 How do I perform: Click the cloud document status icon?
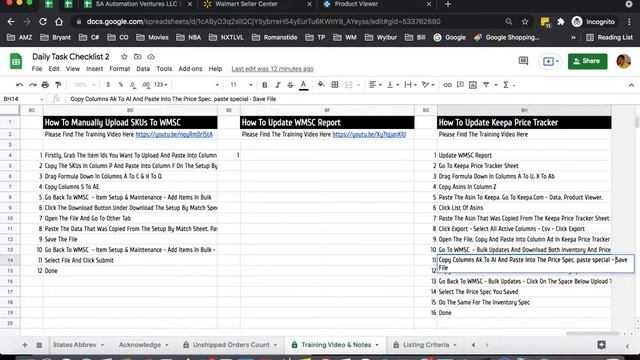coord(151,57)
